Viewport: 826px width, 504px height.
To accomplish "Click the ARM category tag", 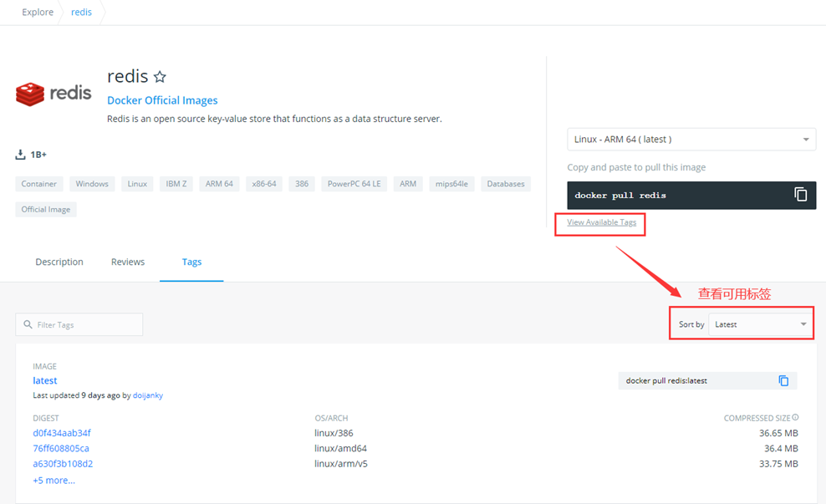I will pos(408,184).
